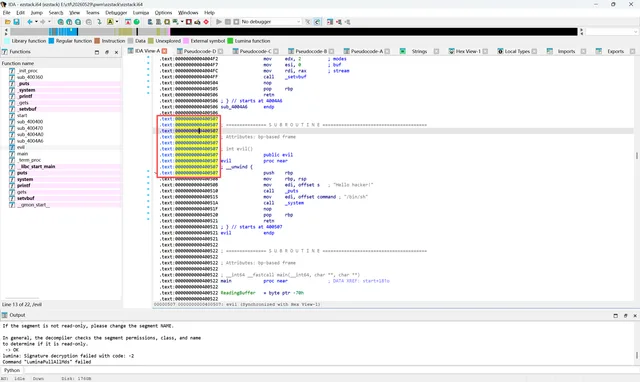Click the Python console language button
This screenshot has width=640, height=382.
click(x=12, y=370)
